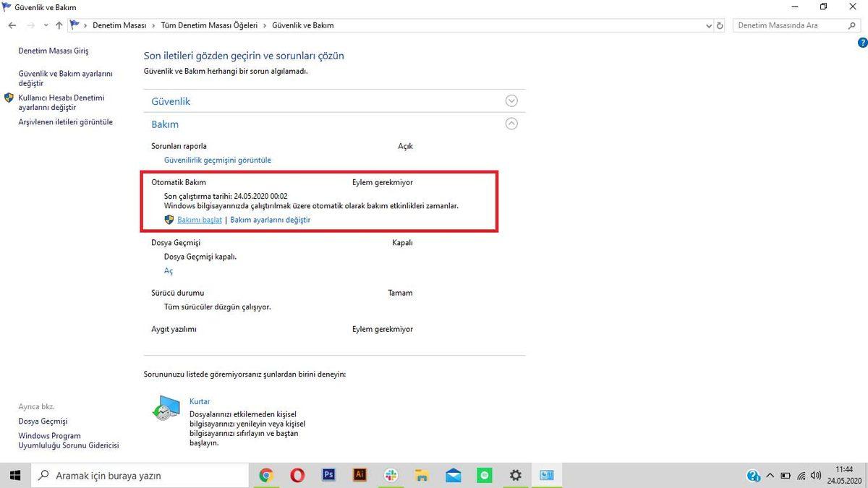
Task: Start maintenance via Bakımı başlat link
Action: click(199, 219)
